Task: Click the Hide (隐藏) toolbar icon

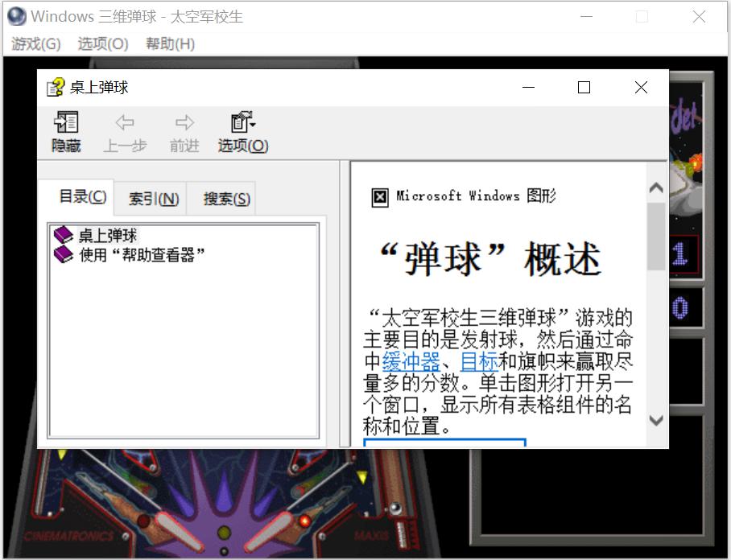Action: [66, 122]
